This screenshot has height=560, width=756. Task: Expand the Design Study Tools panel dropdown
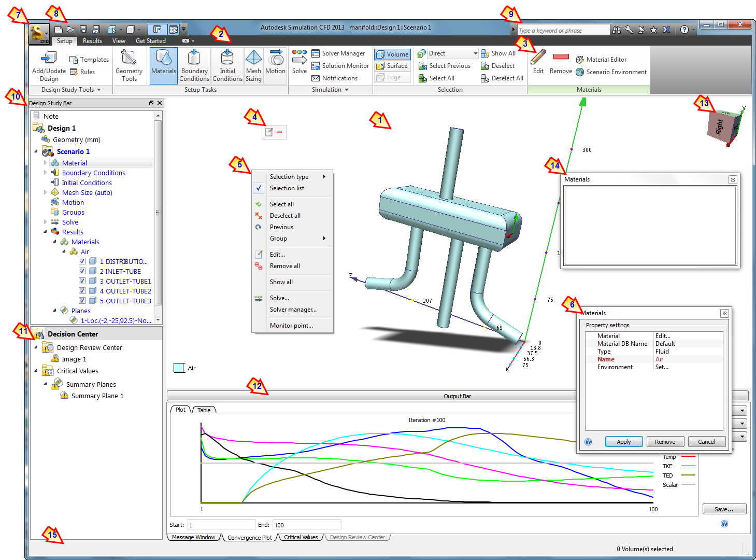[x=72, y=90]
